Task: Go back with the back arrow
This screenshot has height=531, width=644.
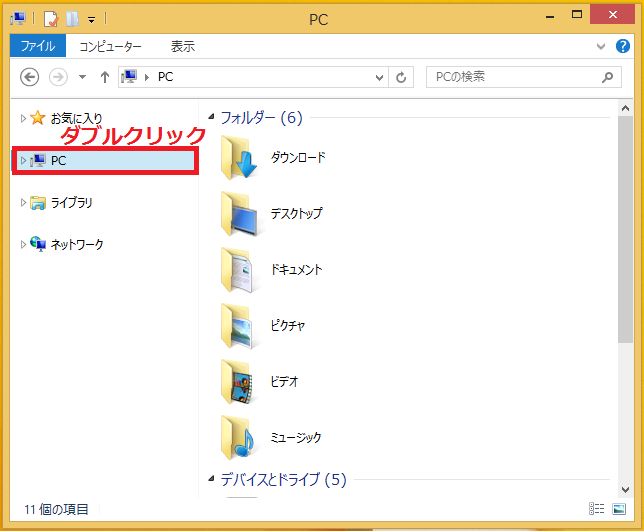Action: click(x=30, y=77)
